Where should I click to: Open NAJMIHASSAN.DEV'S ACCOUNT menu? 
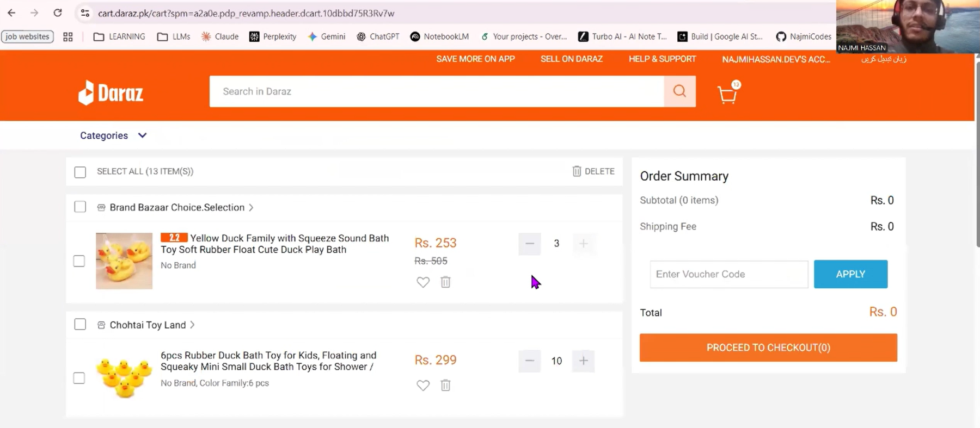pos(776,59)
